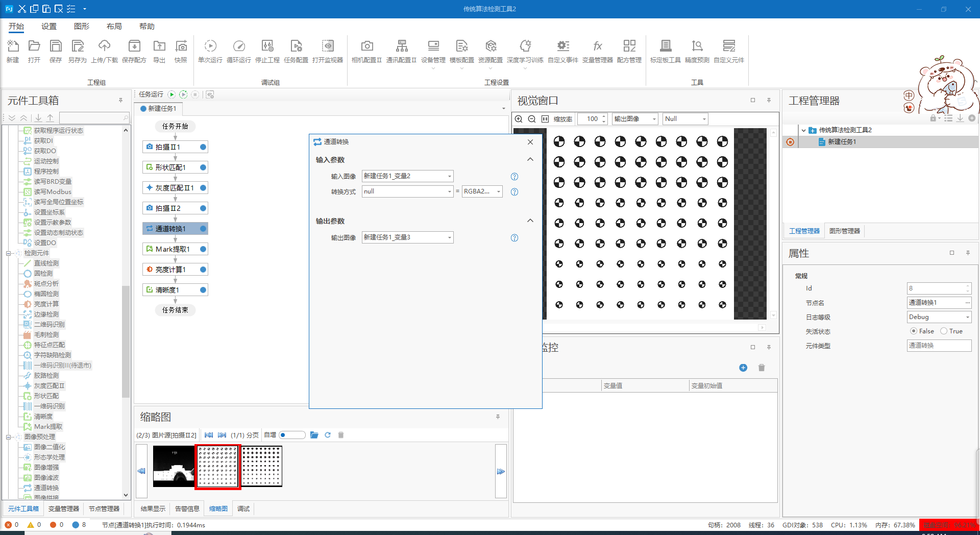980x535 pixels.
Task: Save project using the 保存 icon
Action: coord(56,51)
